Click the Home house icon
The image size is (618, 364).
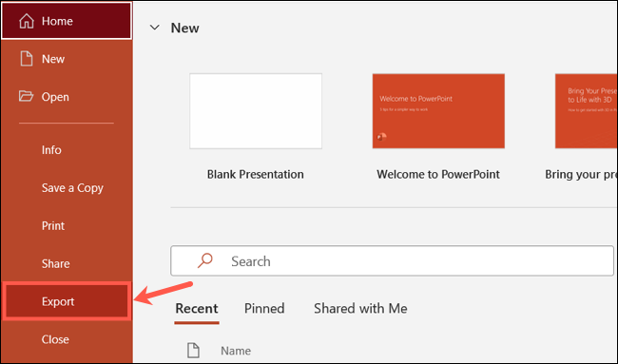(27, 21)
